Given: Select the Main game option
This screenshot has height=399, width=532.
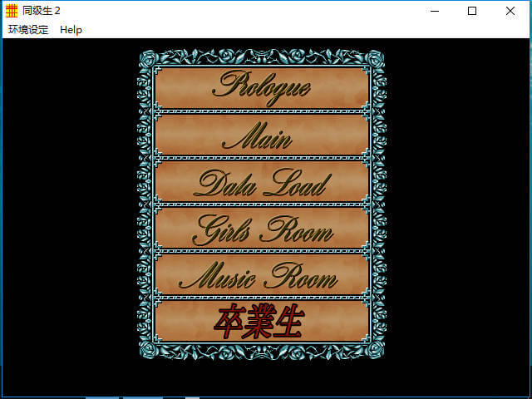Looking at the screenshot, I should 261,135.
